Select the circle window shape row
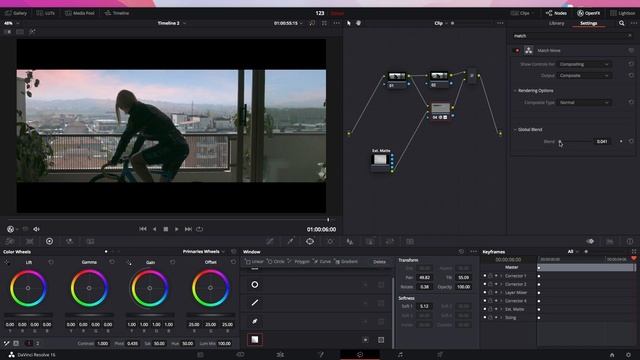Screen dimensions: 640x360 [316, 284]
